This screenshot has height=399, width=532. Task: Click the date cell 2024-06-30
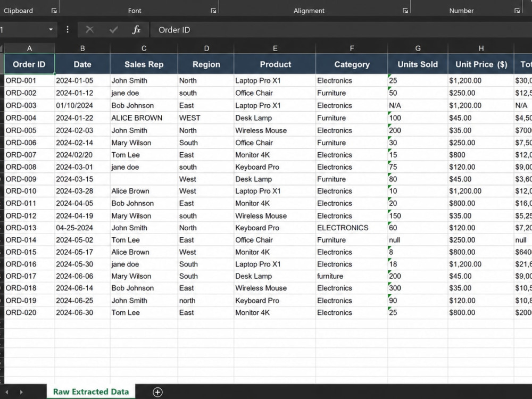(x=82, y=312)
